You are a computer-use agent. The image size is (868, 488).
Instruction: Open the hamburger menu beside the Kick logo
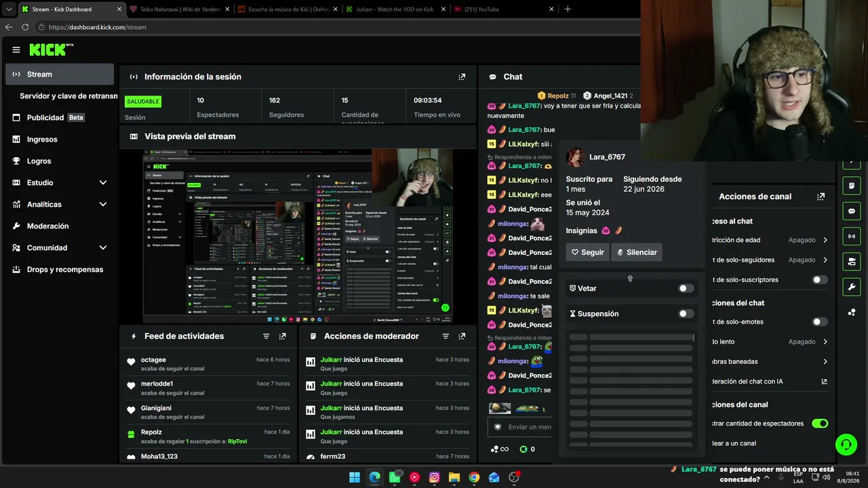point(16,49)
